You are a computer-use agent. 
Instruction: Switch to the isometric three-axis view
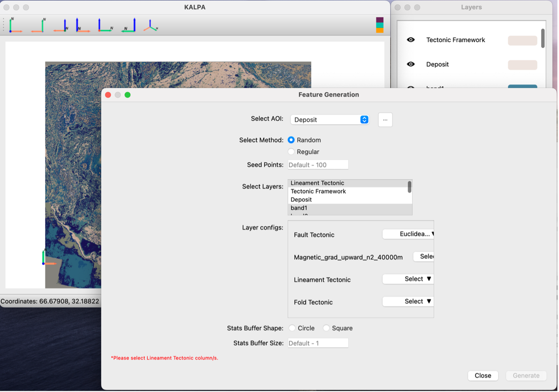click(x=151, y=25)
